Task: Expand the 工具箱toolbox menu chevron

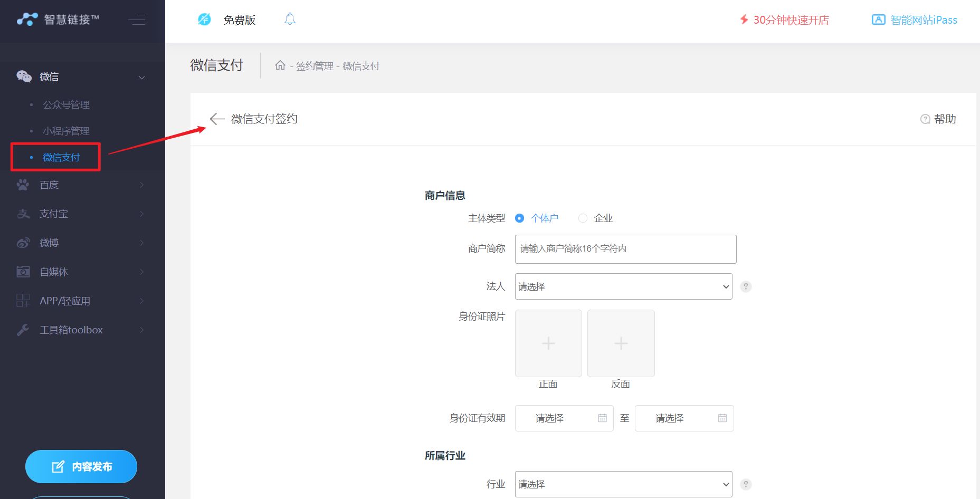Action: (x=141, y=330)
